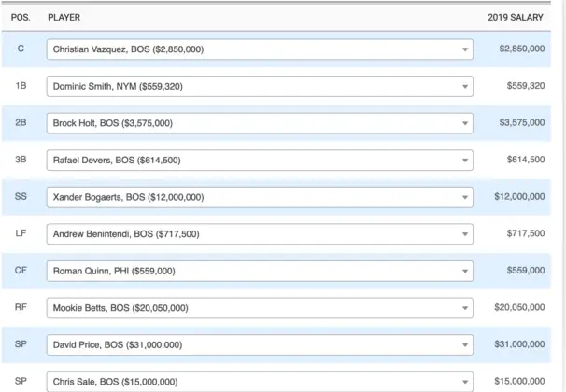
Task: Click the SS position label
Action: pos(21,197)
